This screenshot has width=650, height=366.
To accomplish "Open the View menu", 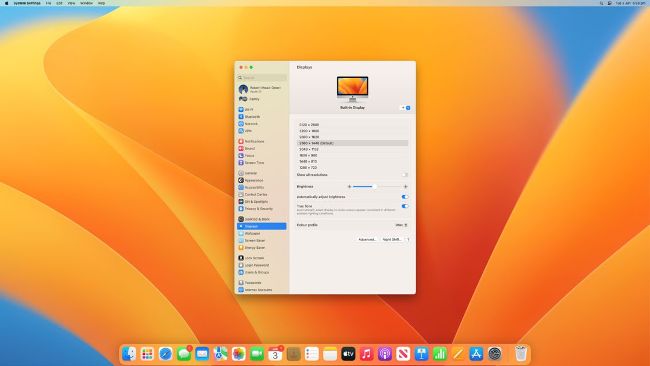I will coord(71,3).
